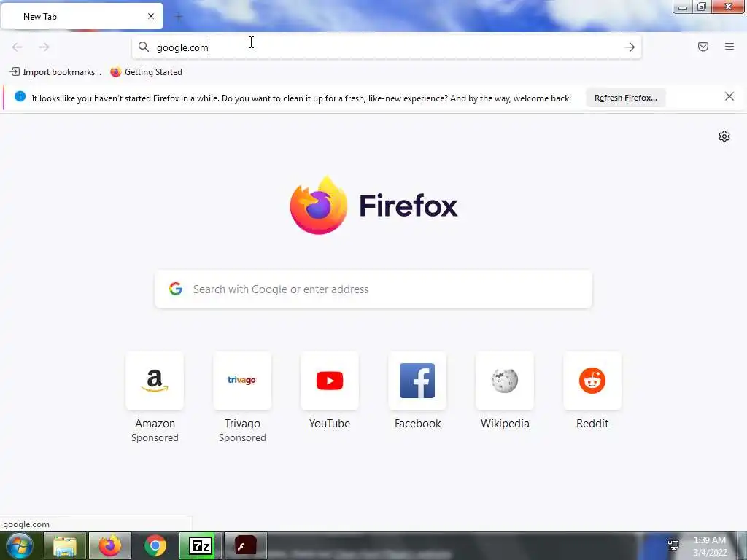Restore down the Firefox window
Viewport: 747px width, 560px height.
pos(702,7)
